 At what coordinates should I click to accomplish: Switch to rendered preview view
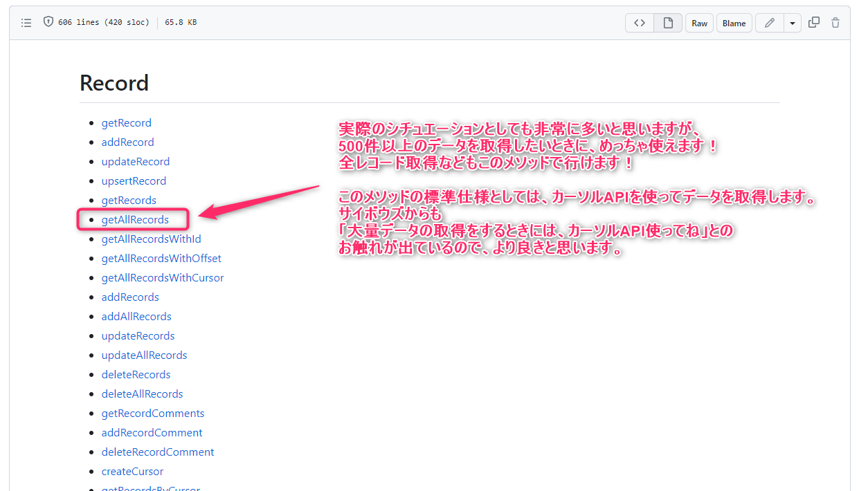pyautogui.click(x=667, y=22)
